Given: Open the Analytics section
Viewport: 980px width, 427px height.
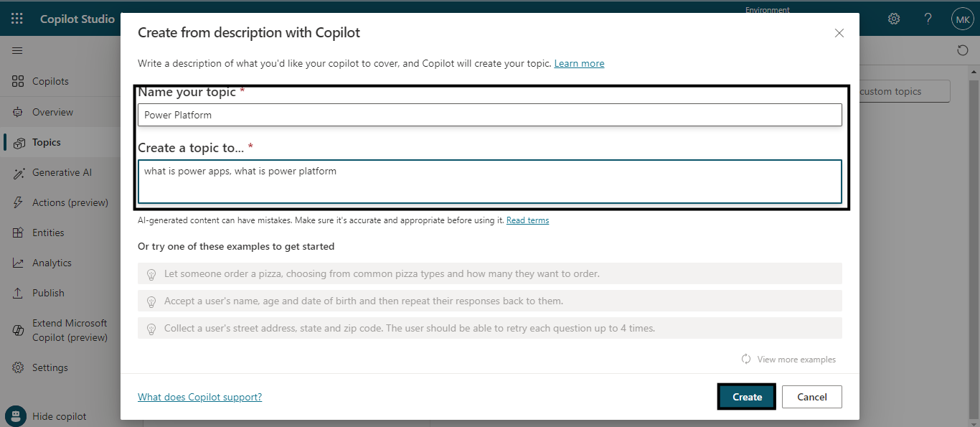Looking at the screenshot, I should click(52, 263).
